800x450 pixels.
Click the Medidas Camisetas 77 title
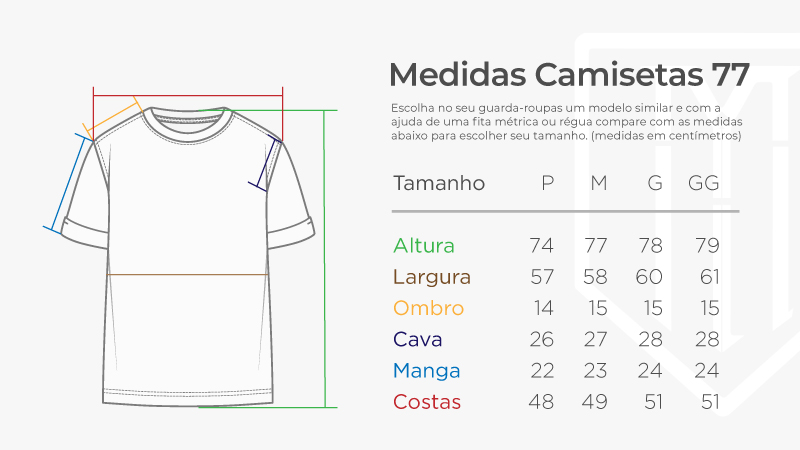[568, 75]
